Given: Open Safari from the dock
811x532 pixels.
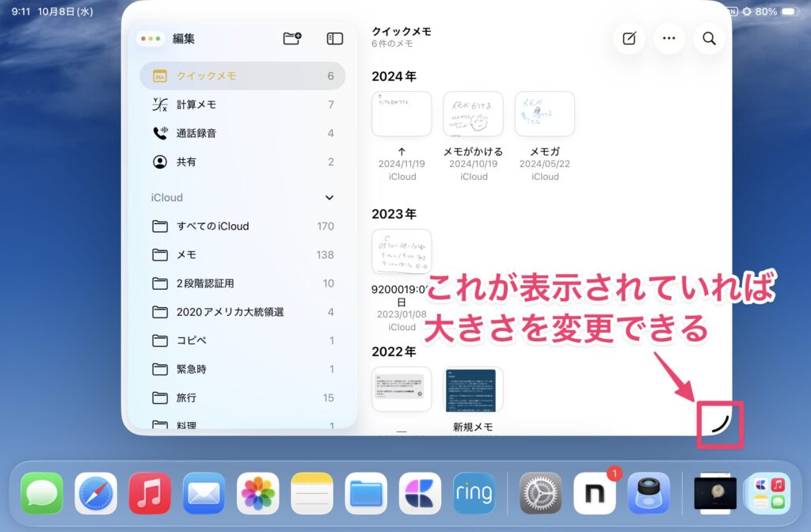Looking at the screenshot, I should point(96,493).
